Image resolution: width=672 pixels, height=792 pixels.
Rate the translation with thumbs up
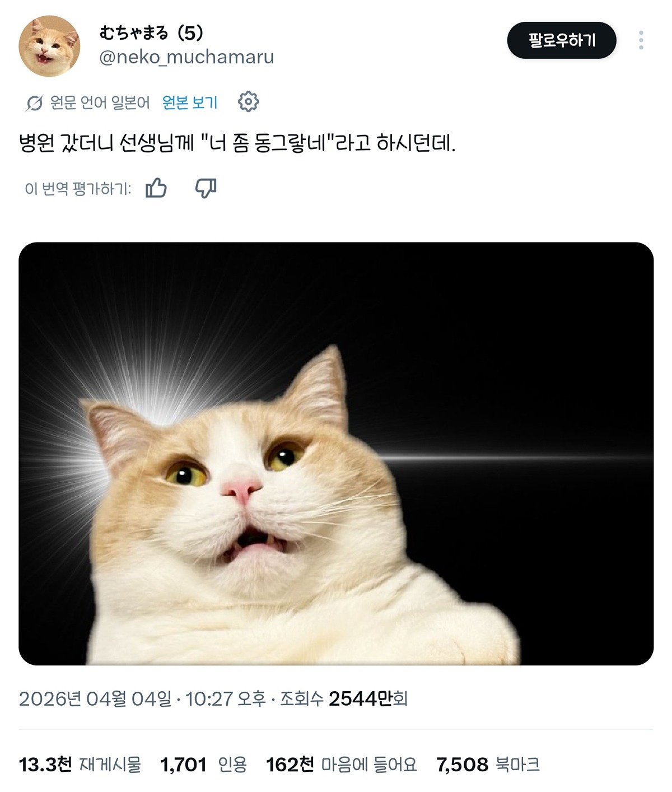click(x=156, y=188)
